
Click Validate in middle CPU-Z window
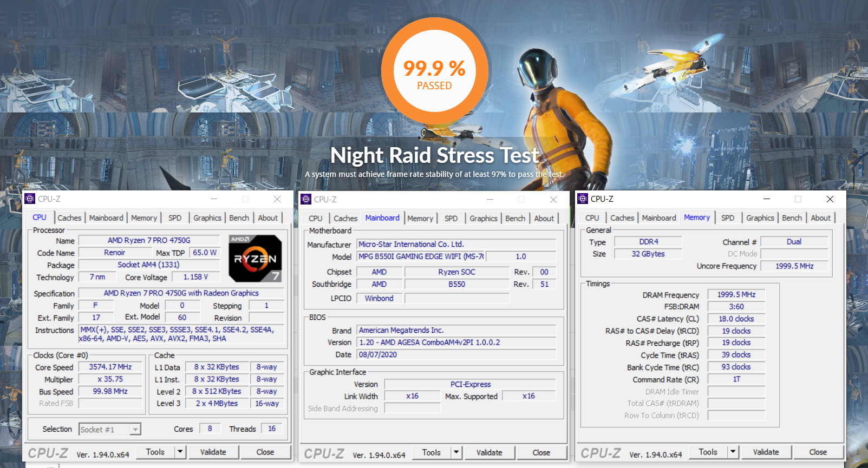490,452
